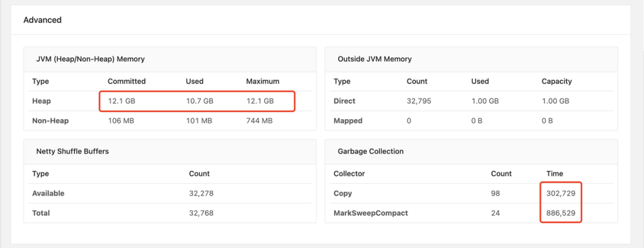
Task: Select the JVM (Heap/Non-Heap) Memory panel title
Action: (91, 59)
